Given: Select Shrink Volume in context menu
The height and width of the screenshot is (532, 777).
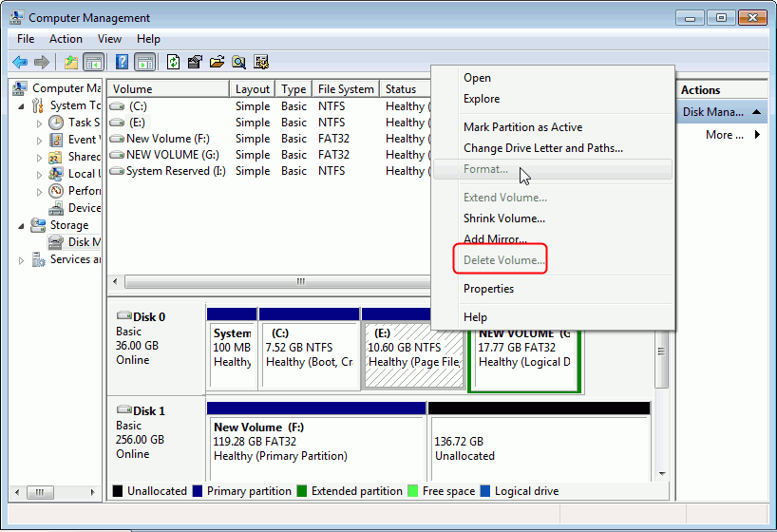Looking at the screenshot, I should point(553,218).
